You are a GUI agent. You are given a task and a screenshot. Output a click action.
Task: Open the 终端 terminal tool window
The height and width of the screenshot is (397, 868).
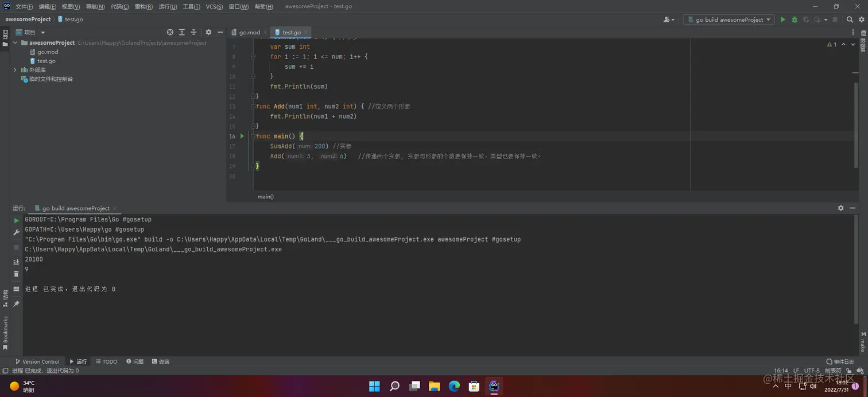tap(161, 361)
